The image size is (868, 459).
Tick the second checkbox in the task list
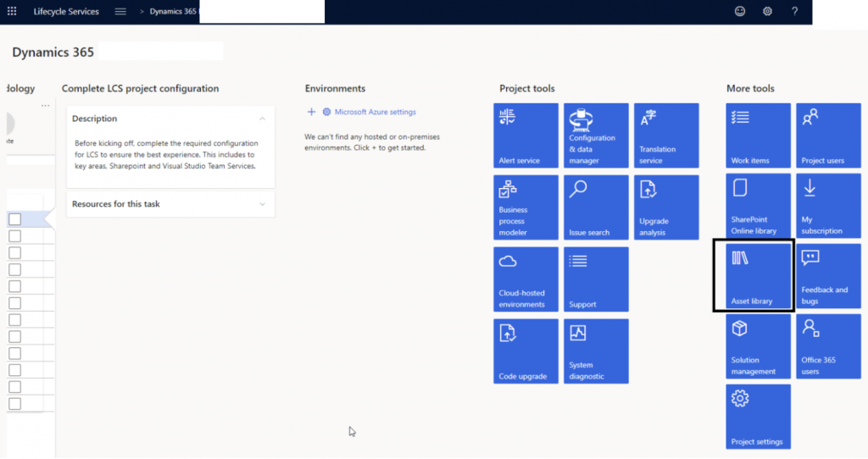(14, 236)
